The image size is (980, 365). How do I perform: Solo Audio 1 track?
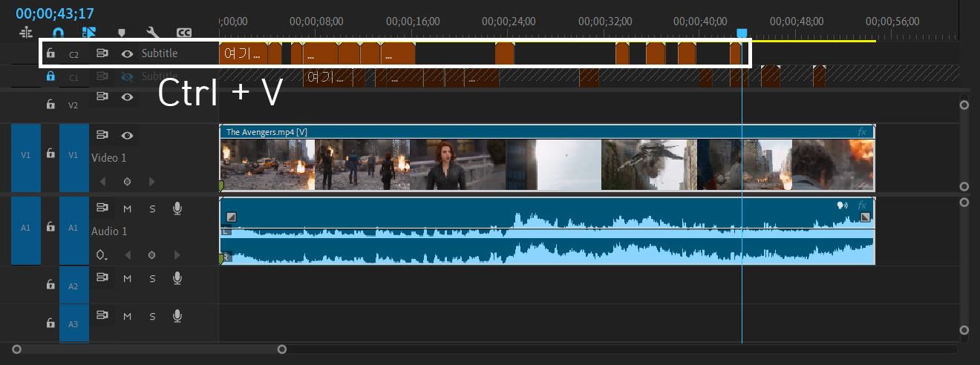152,208
